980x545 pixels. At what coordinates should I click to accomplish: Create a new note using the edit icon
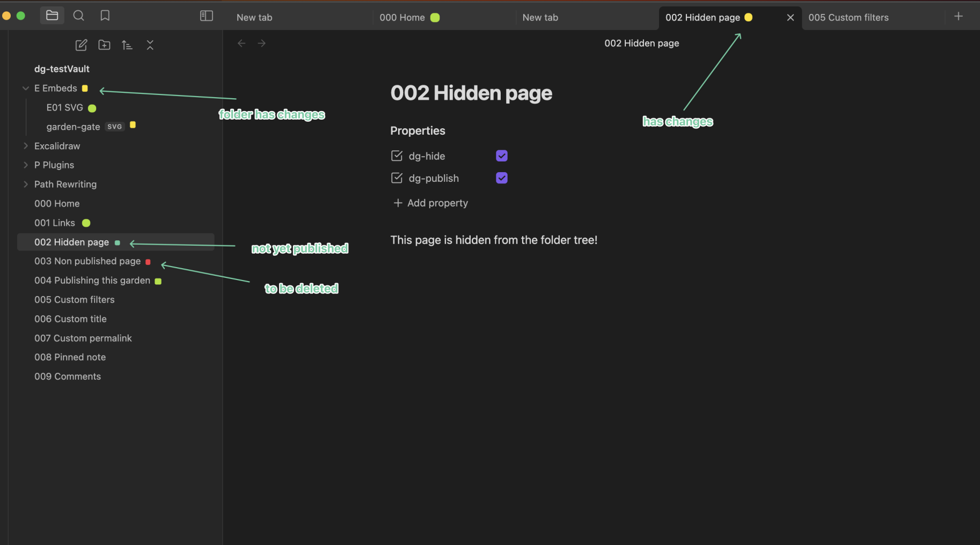pos(81,45)
